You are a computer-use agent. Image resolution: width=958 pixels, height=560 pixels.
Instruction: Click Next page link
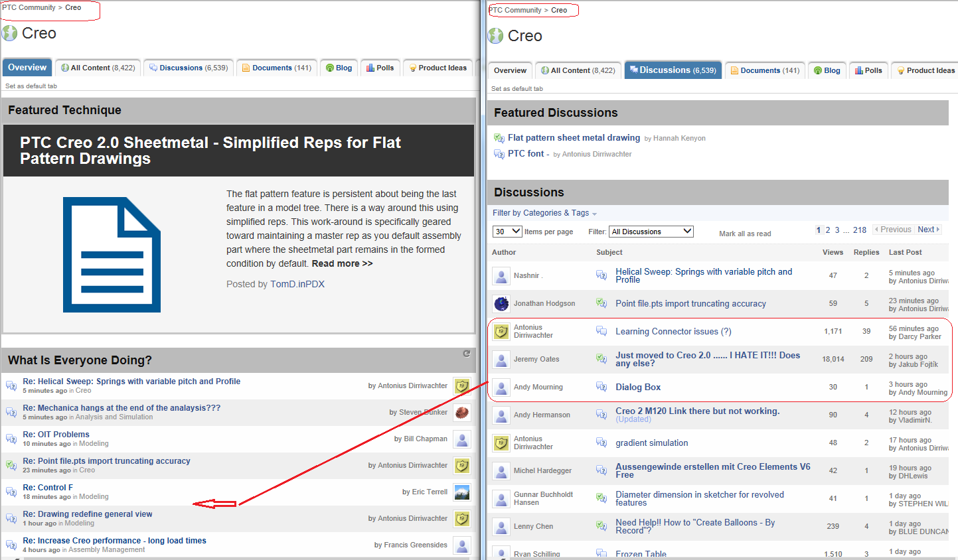[x=928, y=230]
